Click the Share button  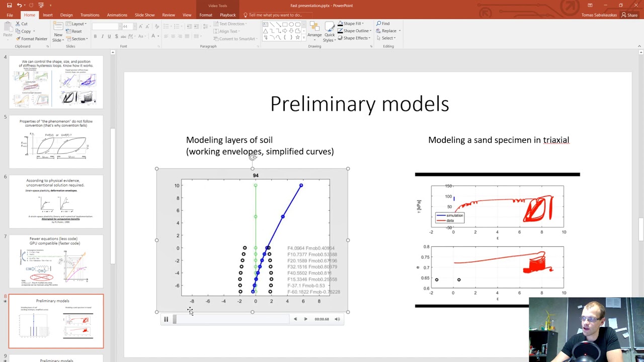click(629, 15)
